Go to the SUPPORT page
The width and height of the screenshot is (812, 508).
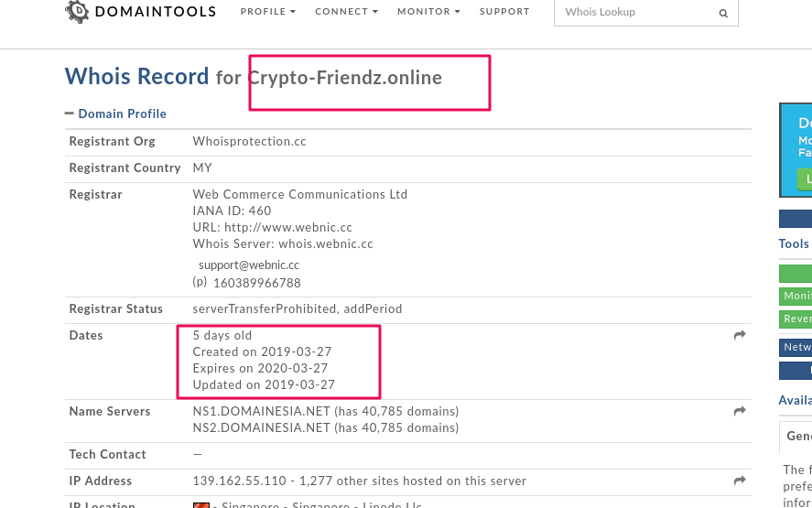click(504, 11)
